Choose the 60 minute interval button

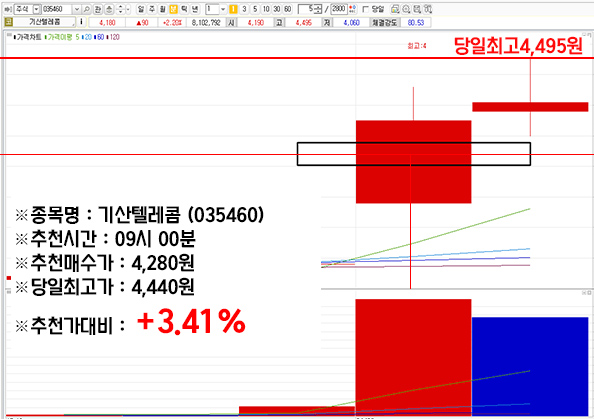click(288, 9)
